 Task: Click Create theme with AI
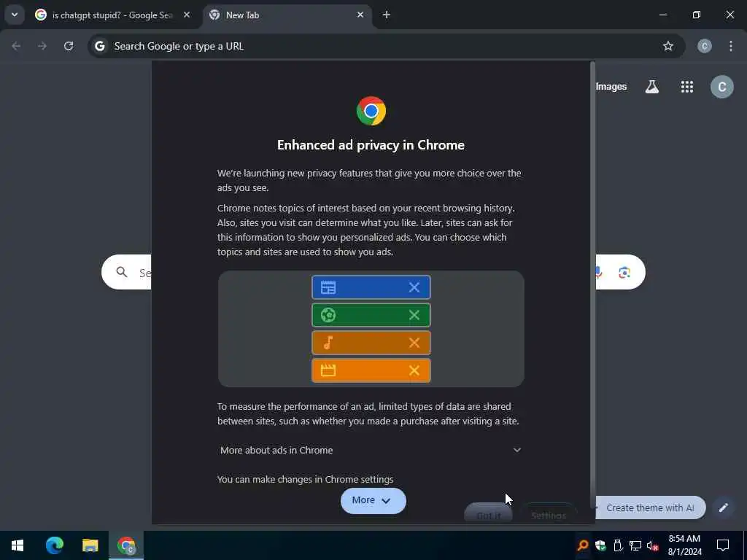coord(649,507)
